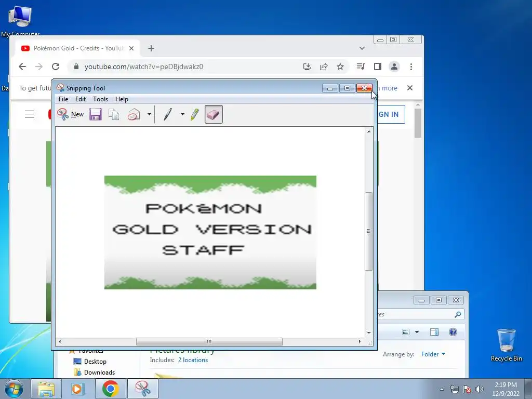
Task: Open the Action Center flag tray icon
Action: coord(467,389)
